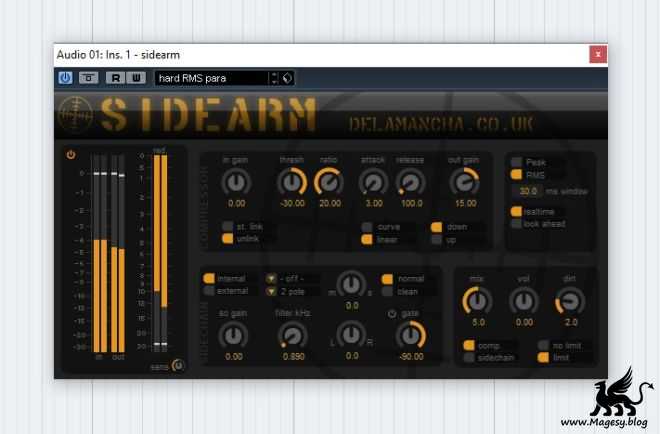660x434 pixels.
Task: Click the vol knob
Action: (524, 301)
